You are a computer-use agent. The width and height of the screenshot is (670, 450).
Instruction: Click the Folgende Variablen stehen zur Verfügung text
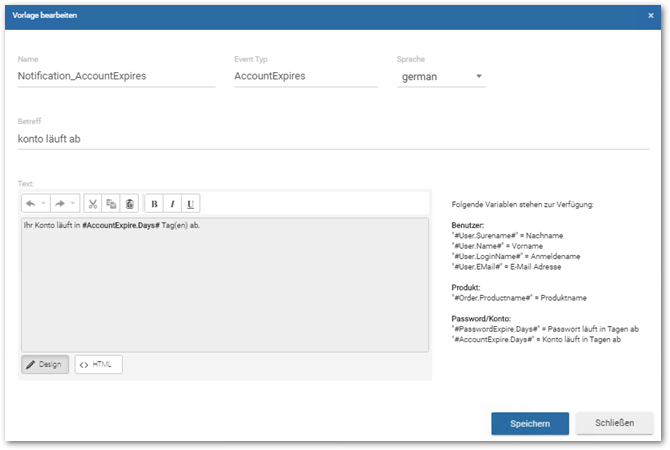coord(523,205)
